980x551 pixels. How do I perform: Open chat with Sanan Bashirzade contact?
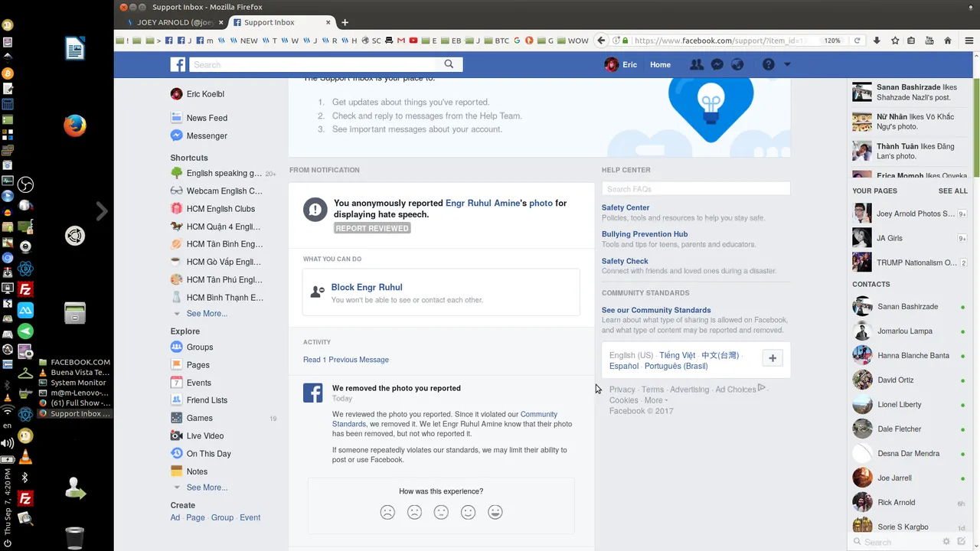tap(910, 306)
